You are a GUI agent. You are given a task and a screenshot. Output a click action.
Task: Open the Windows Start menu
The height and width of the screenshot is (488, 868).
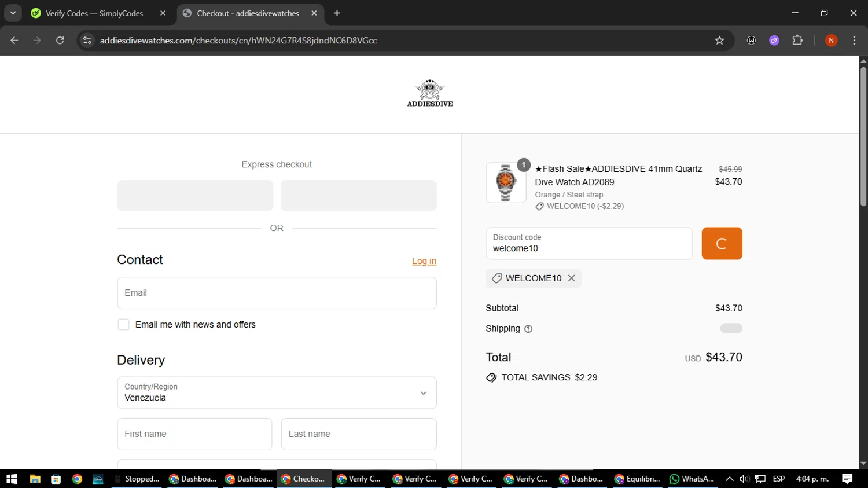12,479
